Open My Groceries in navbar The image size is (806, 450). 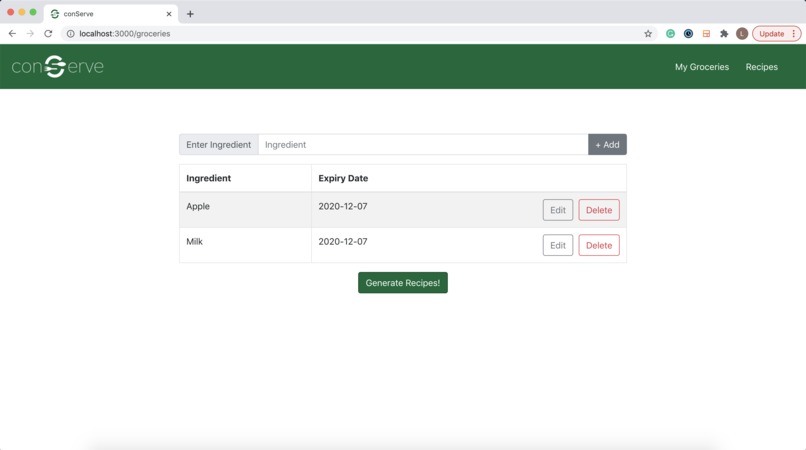(702, 67)
